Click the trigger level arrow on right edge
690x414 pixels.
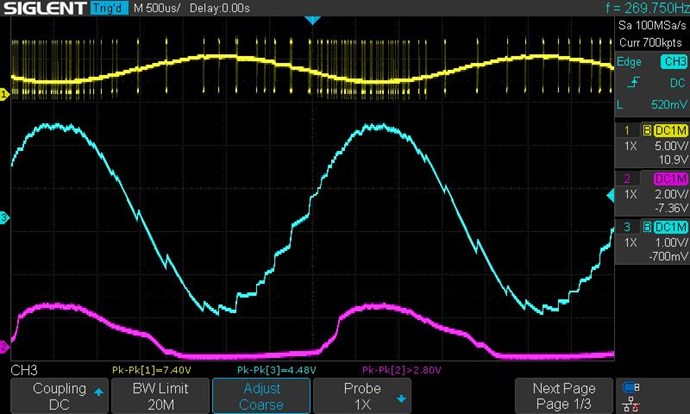click(610, 195)
